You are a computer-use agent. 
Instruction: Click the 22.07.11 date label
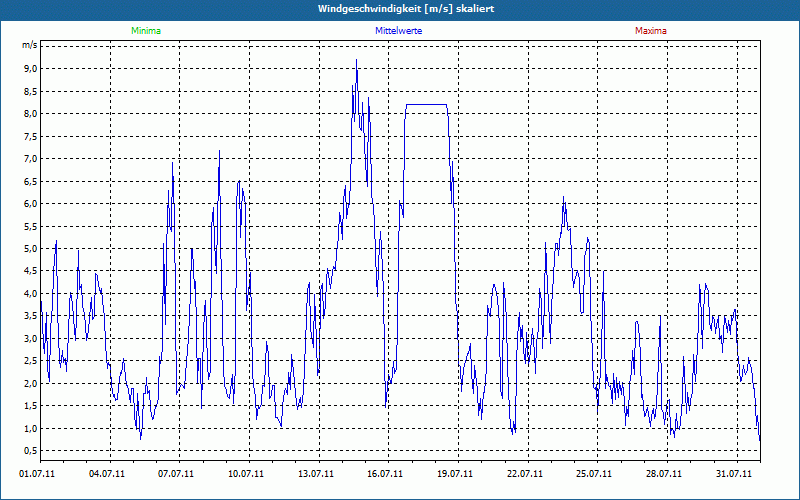[524, 474]
